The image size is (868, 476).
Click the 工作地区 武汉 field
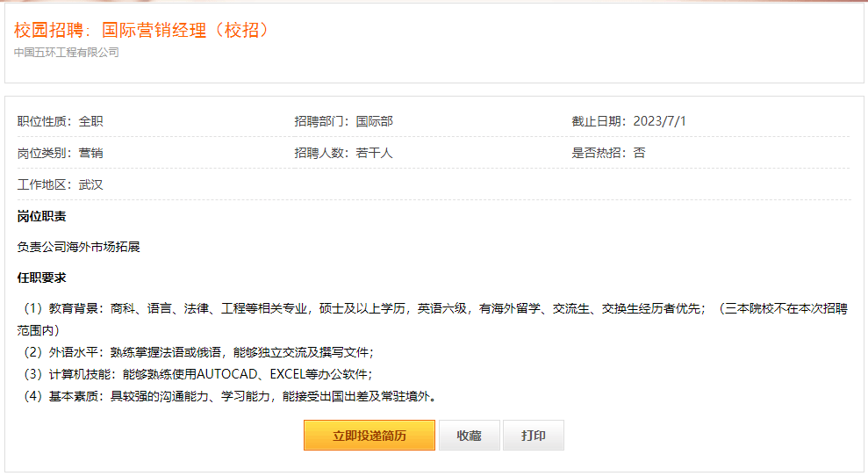[x=61, y=184]
